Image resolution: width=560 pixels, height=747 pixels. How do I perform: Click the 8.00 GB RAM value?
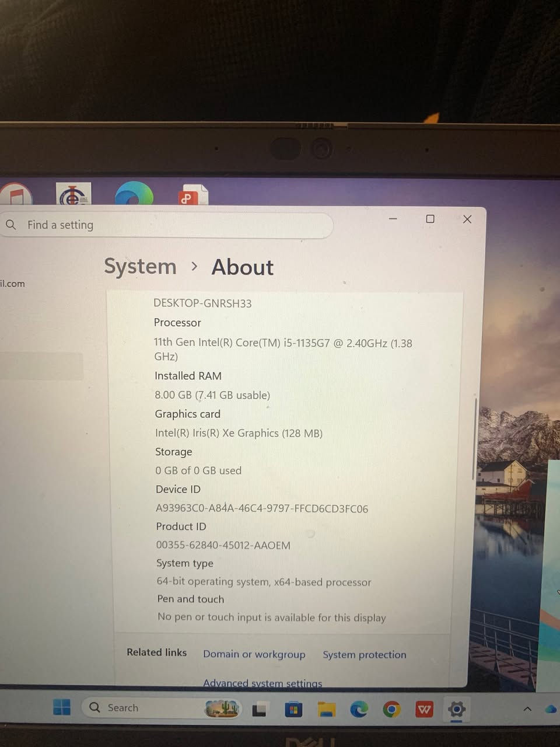pos(212,395)
